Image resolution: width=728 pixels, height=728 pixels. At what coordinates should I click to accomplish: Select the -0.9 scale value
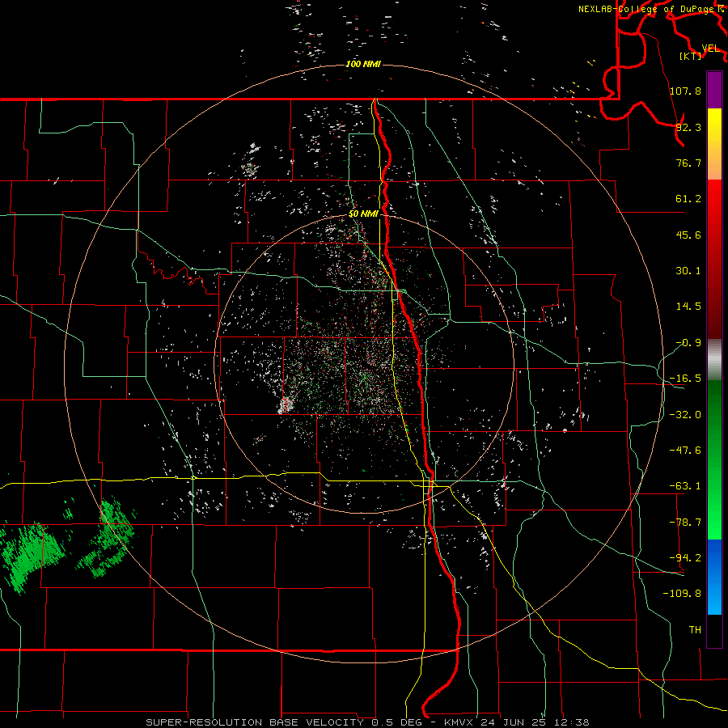point(688,343)
